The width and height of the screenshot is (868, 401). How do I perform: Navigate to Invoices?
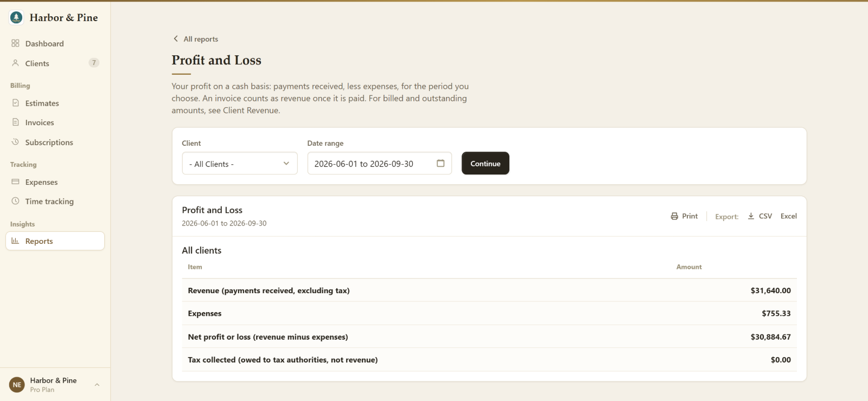tap(55, 122)
